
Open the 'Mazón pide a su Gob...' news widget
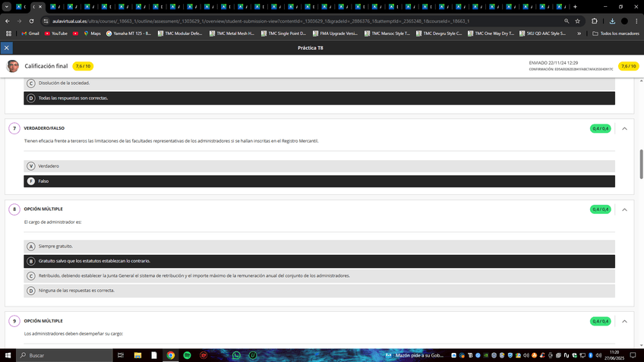click(x=415, y=355)
